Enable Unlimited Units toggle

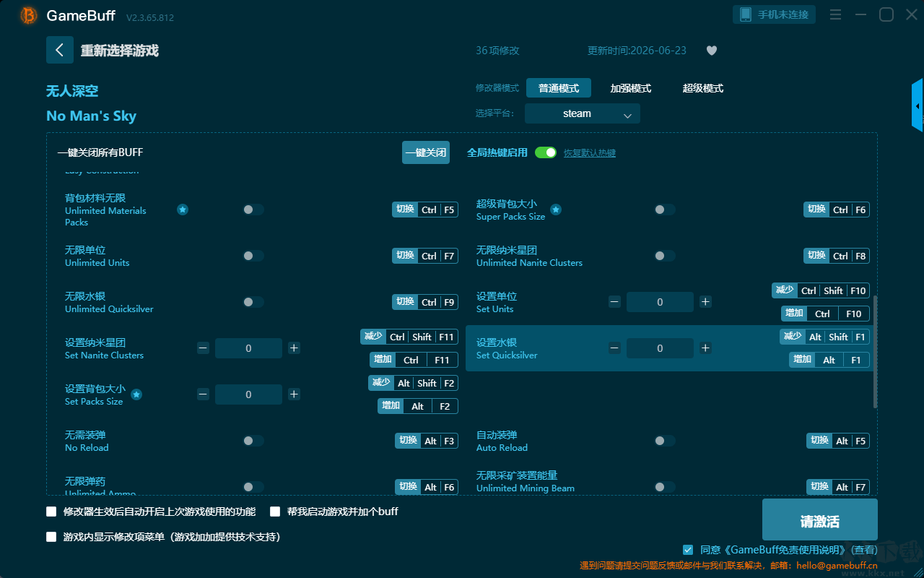[253, 256]
